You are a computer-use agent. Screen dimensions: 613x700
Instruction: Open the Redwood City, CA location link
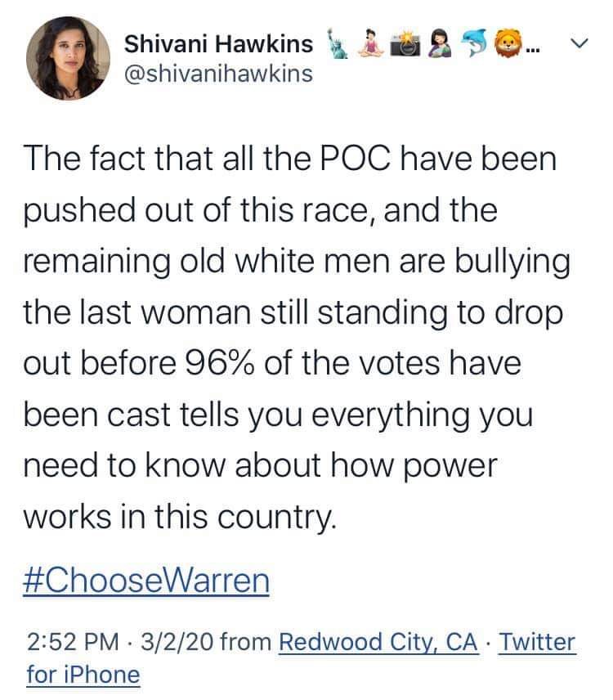378,643
